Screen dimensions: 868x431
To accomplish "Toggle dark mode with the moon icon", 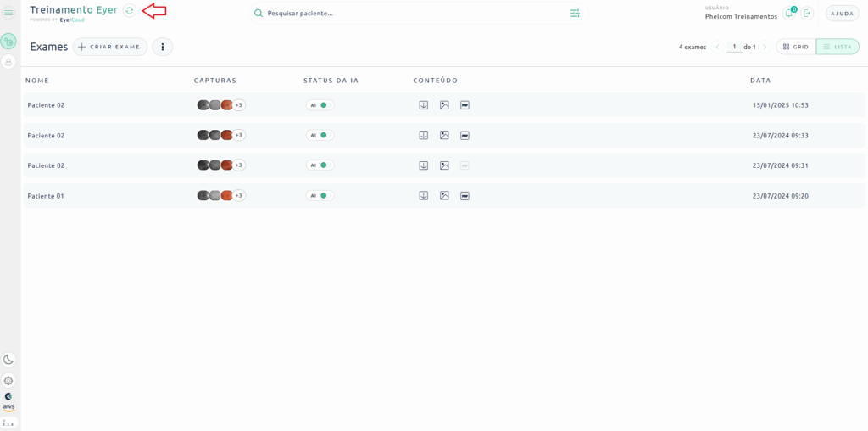I will (8, 360).
